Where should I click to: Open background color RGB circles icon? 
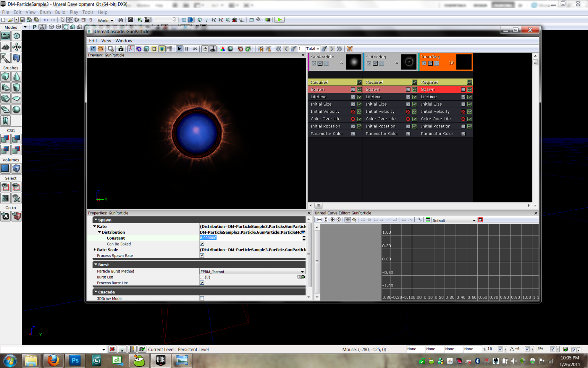223,49
